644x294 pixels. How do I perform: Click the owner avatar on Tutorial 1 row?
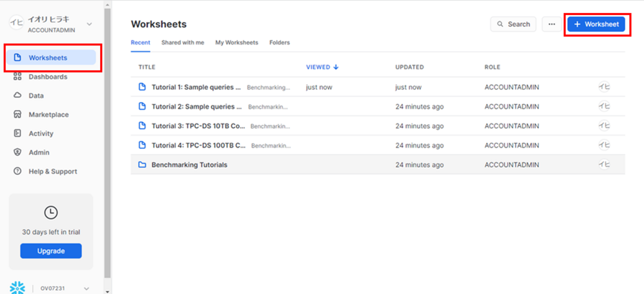604,87
